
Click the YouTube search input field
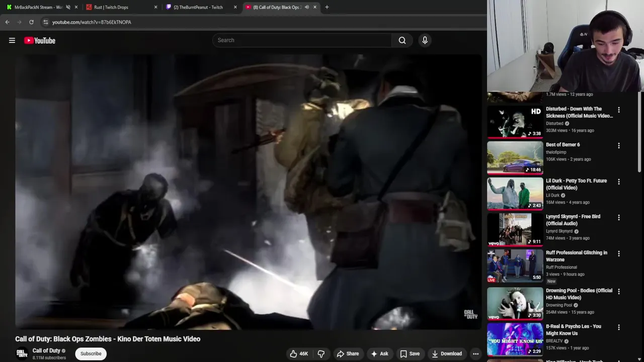click(x=302, y=40)
